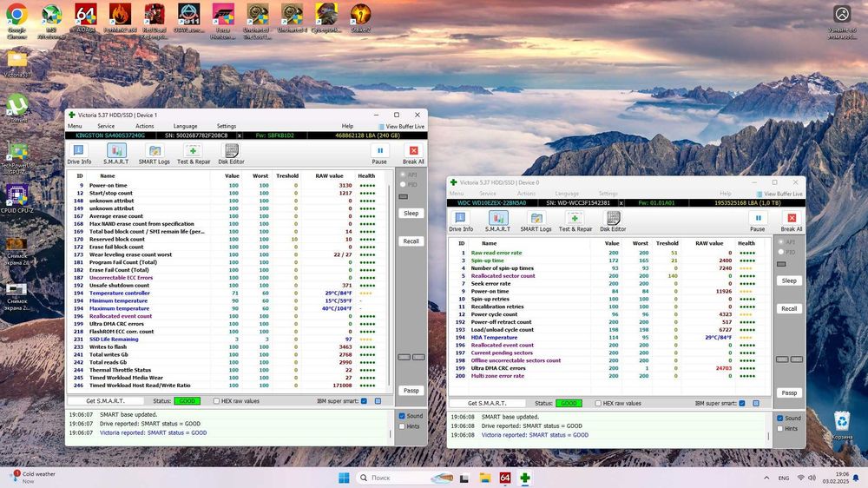
Task: Expand hidden system tray icons chevron
Action: pos(767,478)
